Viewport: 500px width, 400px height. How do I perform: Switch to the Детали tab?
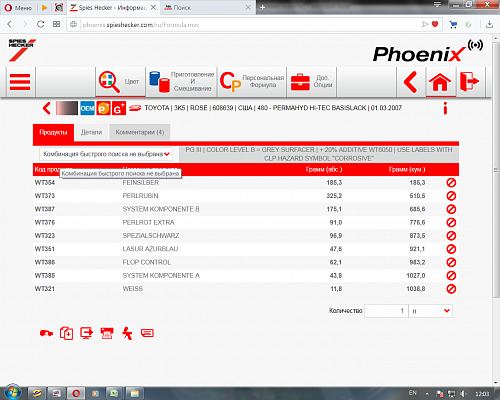[91, 132]
